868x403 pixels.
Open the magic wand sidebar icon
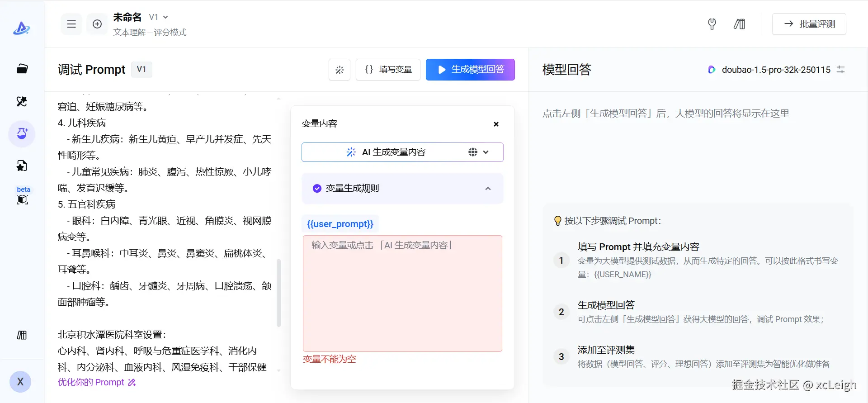pos(22,101)
